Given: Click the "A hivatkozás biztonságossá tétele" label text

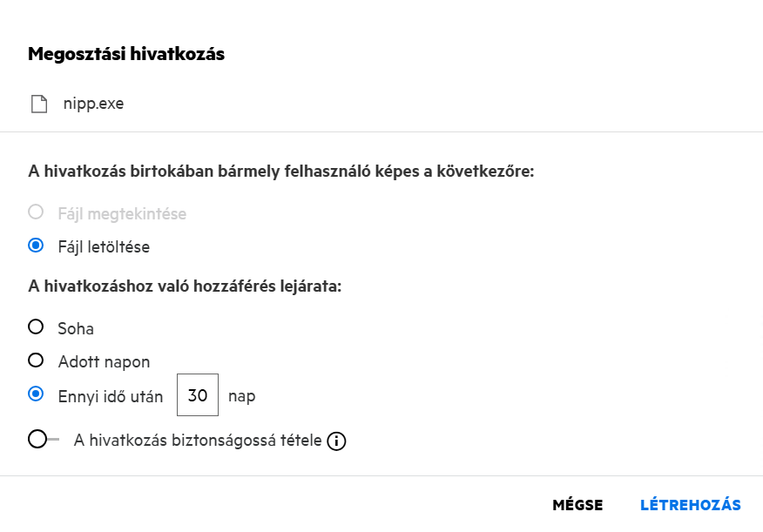Looking at the screenshot, I should (x=198, y=441).
